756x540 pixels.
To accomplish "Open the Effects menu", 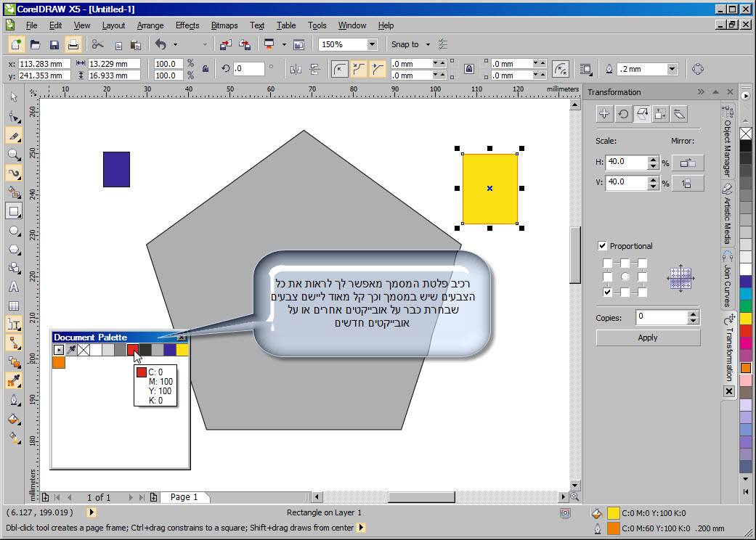I will 187,25.
